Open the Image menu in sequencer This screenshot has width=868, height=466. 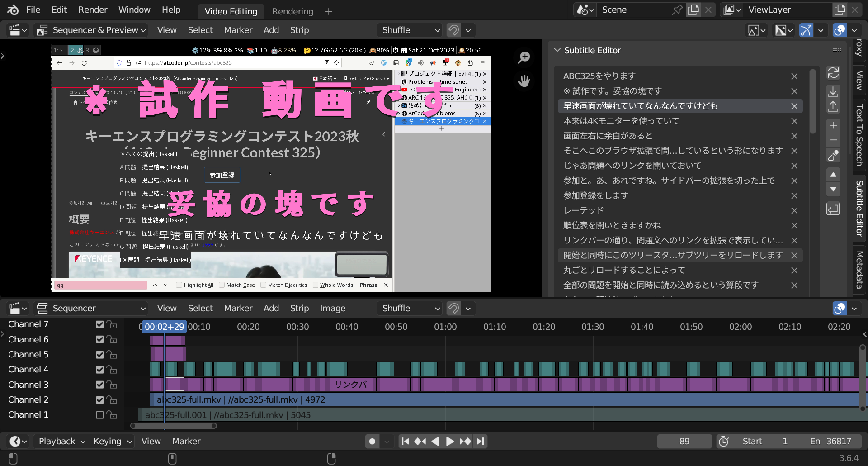332,309
